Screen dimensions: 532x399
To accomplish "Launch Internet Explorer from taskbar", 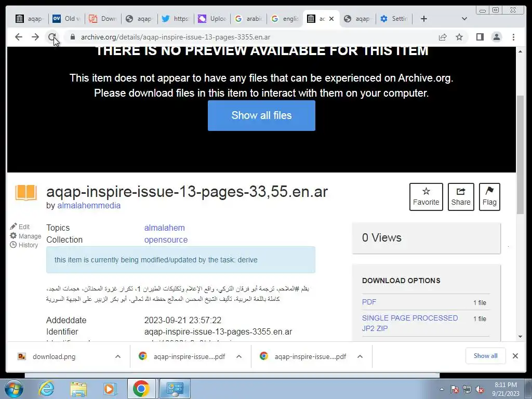I will point(46,389).
